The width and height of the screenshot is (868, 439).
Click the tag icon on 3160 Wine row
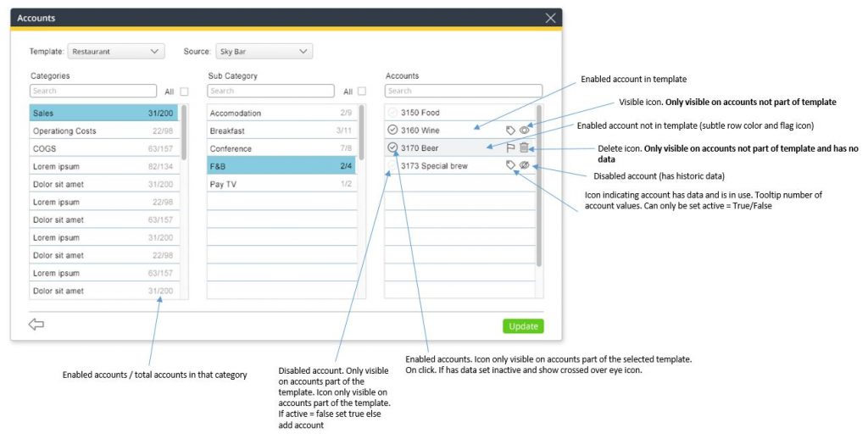point(510,131)
